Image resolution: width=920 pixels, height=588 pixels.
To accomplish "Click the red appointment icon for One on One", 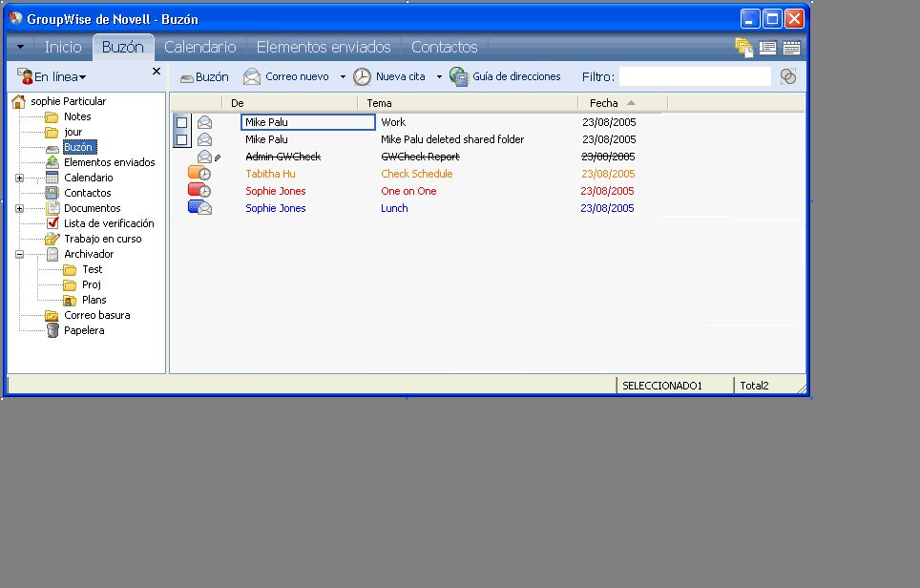I will pos(199,190).
